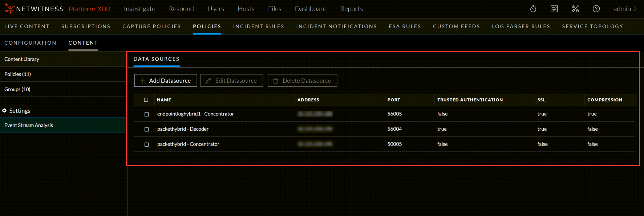644x216 pixels.
Task: Check the endpointloghybrid1 - Concentrator row checkbox
Action: coord(147,114)
